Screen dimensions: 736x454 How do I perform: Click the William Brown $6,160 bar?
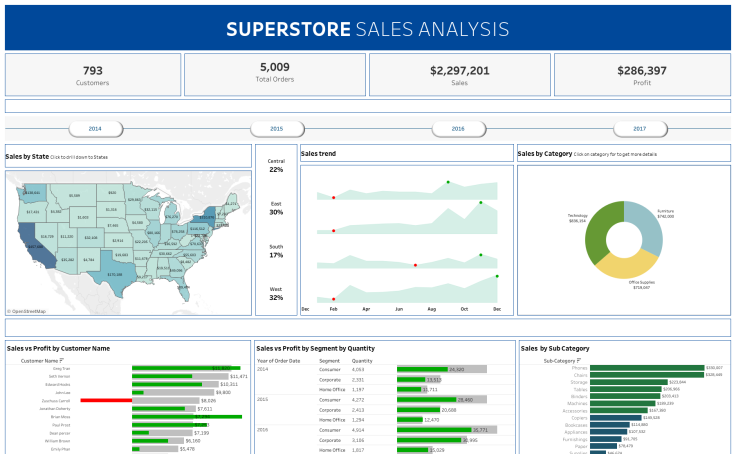(158, 441)
